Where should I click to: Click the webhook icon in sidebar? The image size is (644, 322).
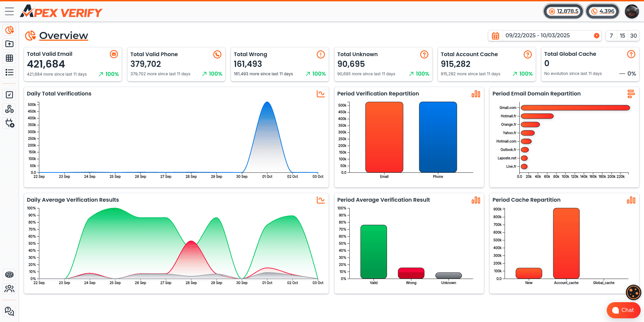click(9, 109)
